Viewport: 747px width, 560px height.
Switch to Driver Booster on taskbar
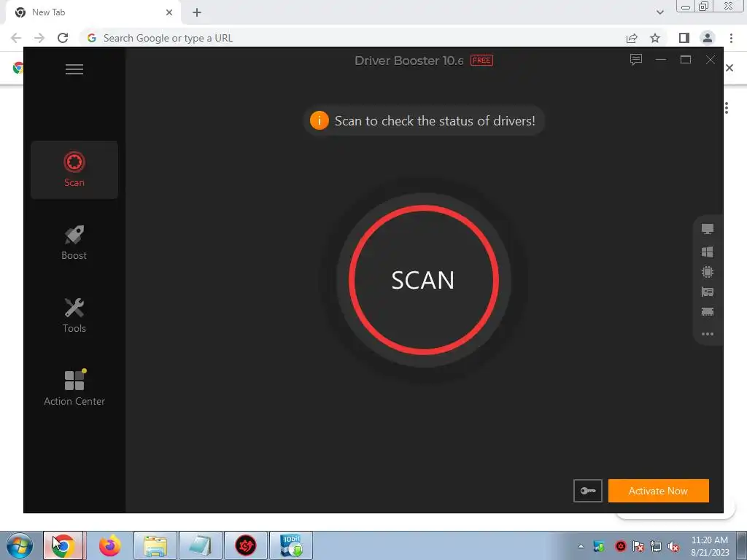pyautogui.click(x=245, y=545)
